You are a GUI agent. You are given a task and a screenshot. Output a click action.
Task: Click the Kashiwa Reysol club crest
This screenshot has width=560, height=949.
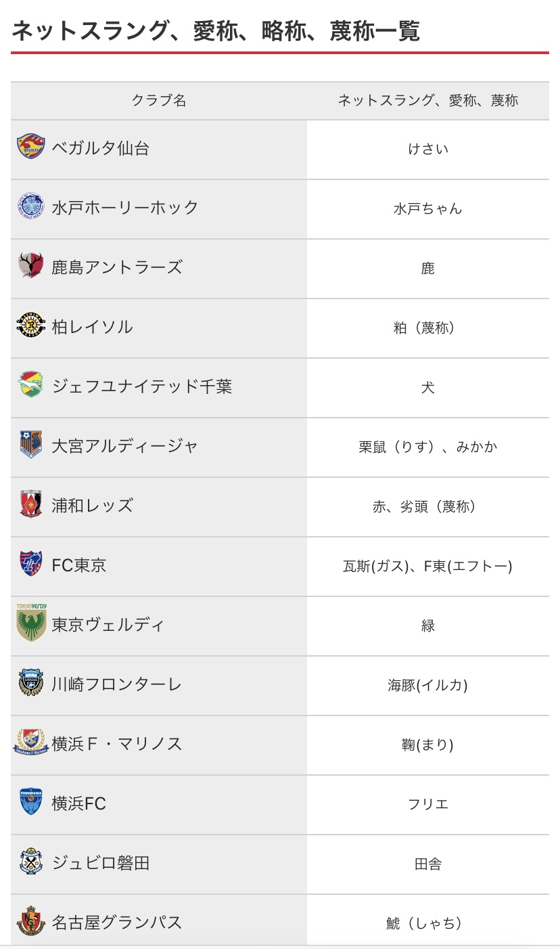click(x=31, y=326)
